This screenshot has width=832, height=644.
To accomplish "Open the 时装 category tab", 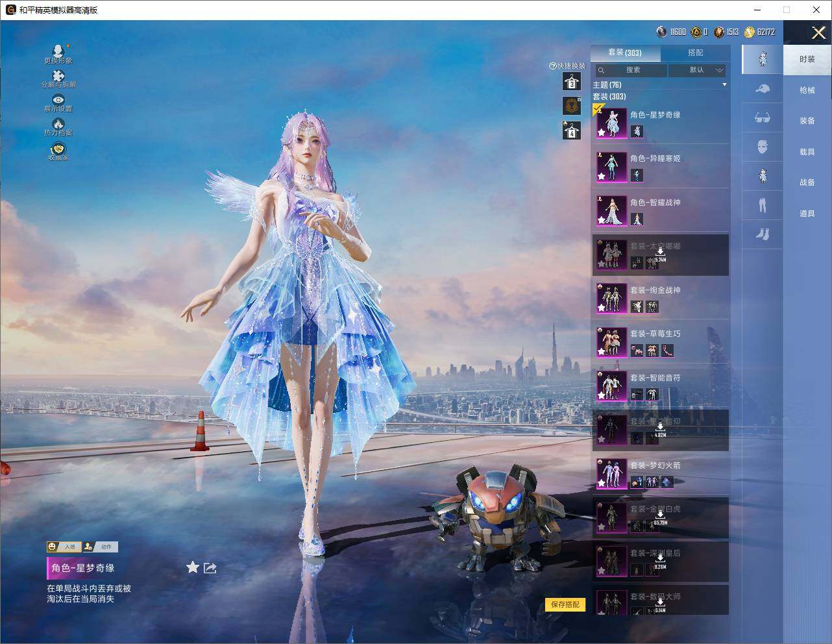I will click(807, 59).
